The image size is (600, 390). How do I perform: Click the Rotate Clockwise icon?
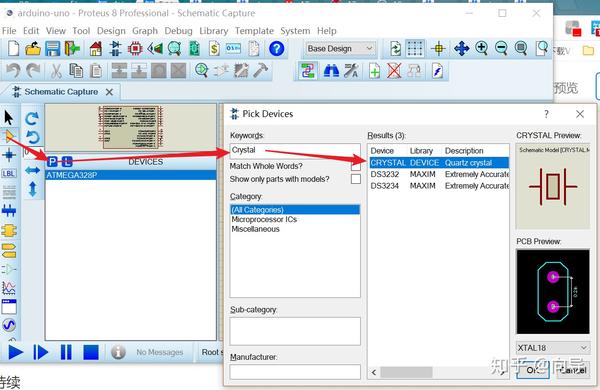(32, 118)
